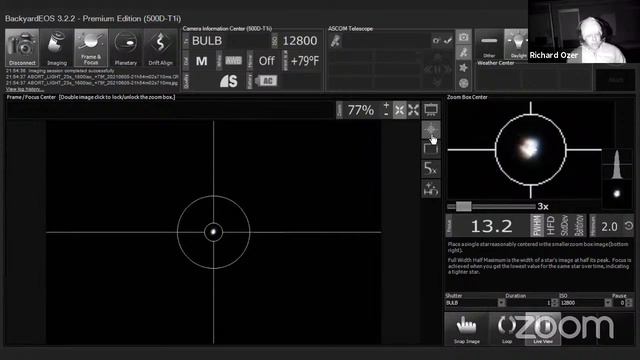
Task: Click the Loop capture button
Action: (x=507, y=329)
